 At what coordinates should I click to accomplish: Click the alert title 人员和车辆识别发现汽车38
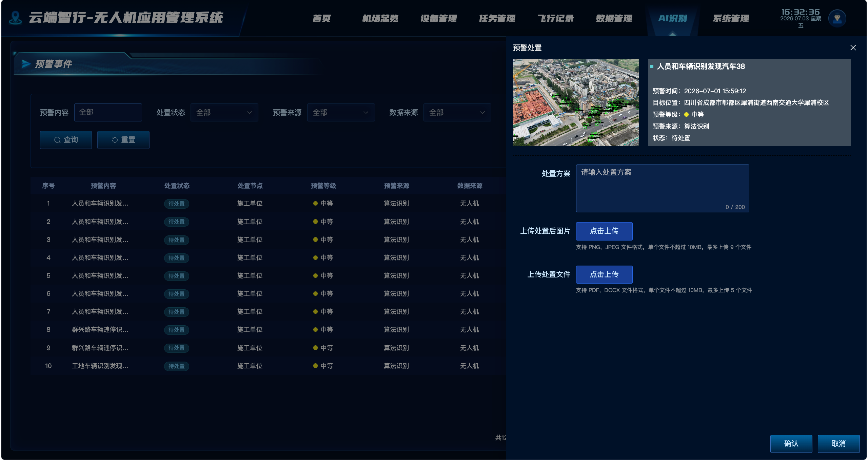point(701,66)
